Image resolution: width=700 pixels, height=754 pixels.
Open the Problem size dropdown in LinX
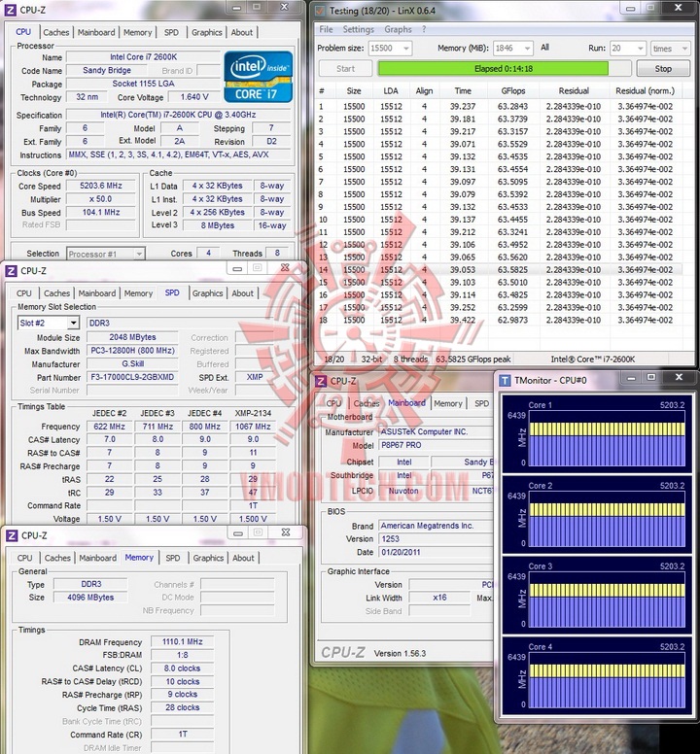coord(390,48)
